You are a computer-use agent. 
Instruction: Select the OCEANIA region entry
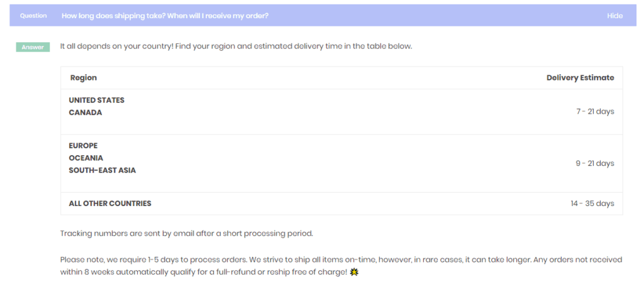pyautogui.click(x=86, y=158)
